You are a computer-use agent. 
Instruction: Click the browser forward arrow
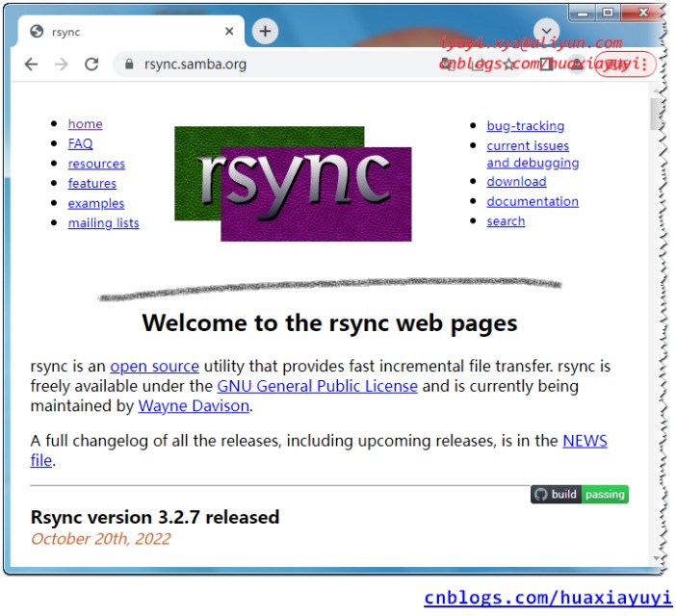(x=62, y=64)
